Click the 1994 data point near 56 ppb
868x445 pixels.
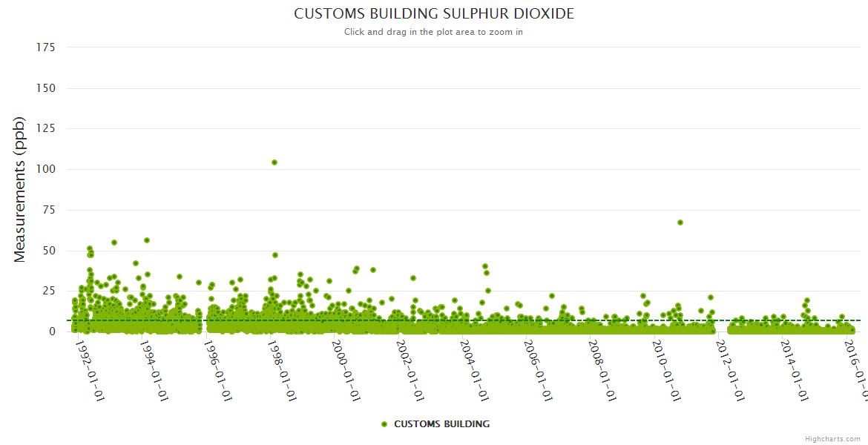point(147,240)
